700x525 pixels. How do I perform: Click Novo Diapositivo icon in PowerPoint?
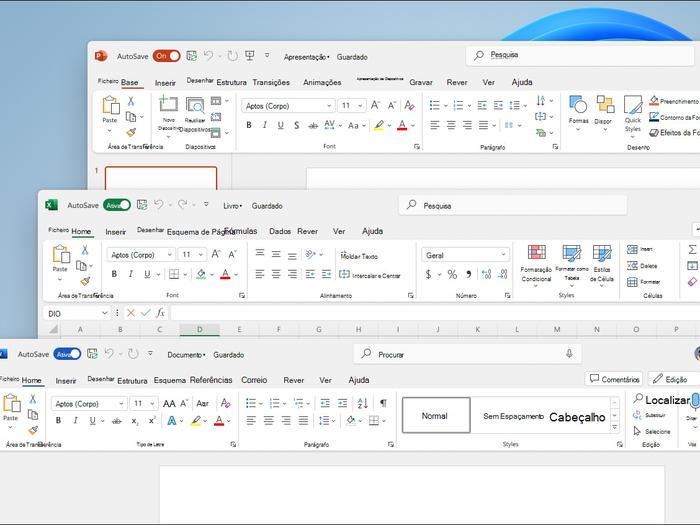[168, 106]
